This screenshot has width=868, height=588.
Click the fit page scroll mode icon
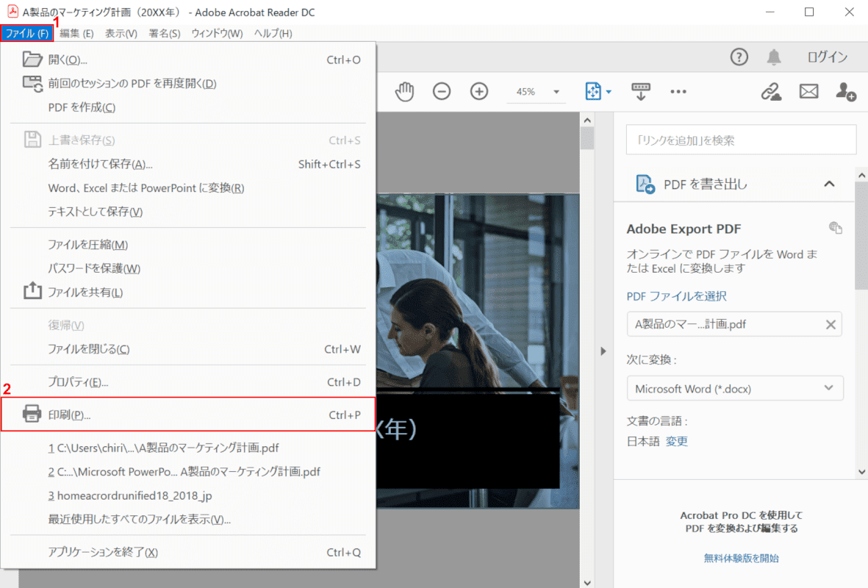(x=593, y=91)
